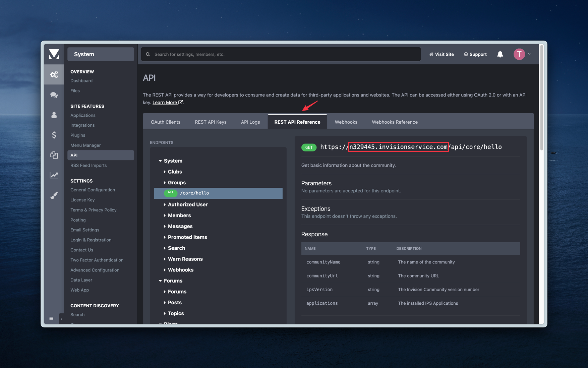The width and height of the screenshot is (588, 368).
Task: Select the Statistics chart icon in sidebar
Action: 54,175
